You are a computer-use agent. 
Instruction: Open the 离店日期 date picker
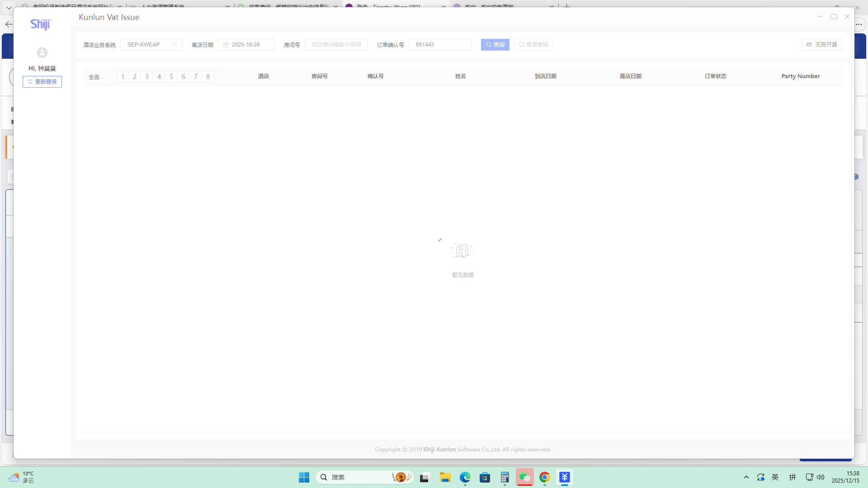coord(246,45)
